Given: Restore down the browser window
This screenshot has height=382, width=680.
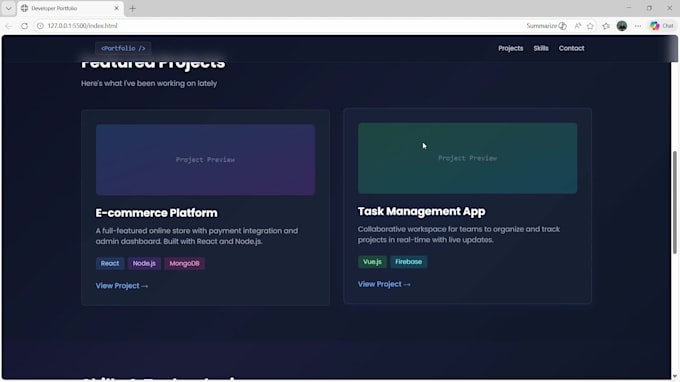Looking at the screenshot, I should [x=649, y=8].
